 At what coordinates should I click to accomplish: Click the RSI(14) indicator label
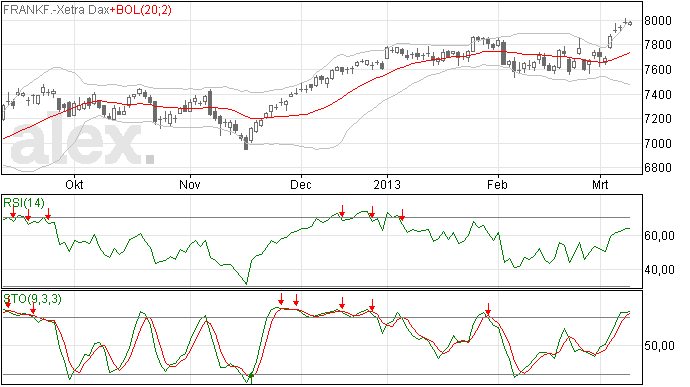[x=24, y=203]
